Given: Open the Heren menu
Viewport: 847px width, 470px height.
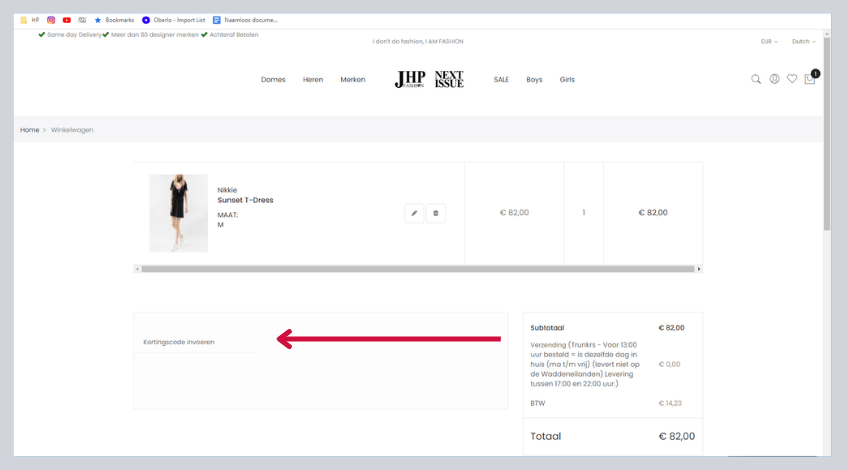Looking at the screenshot, I should coord(313,79).
